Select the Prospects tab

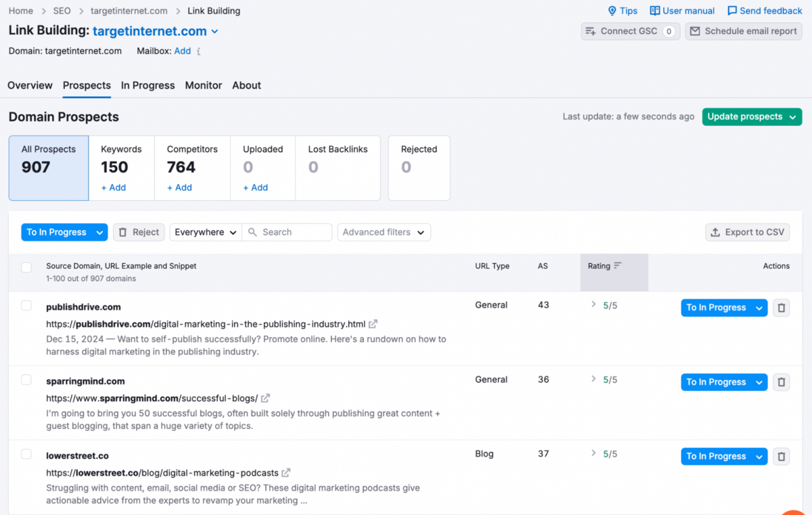(x=87, y=85)
